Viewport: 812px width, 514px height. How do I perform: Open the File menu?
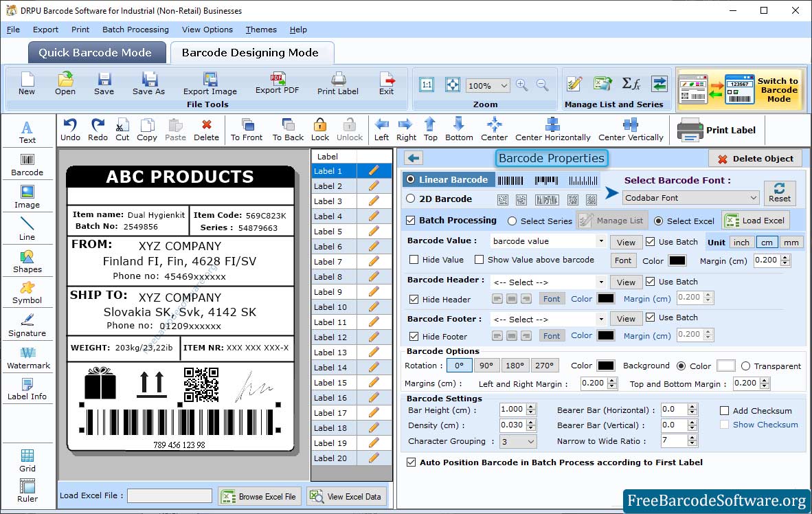[13, 30]
